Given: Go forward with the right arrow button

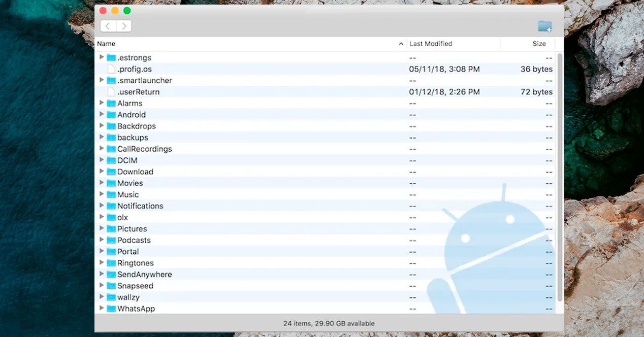Looking at the screenshot, I should (124, 26).
